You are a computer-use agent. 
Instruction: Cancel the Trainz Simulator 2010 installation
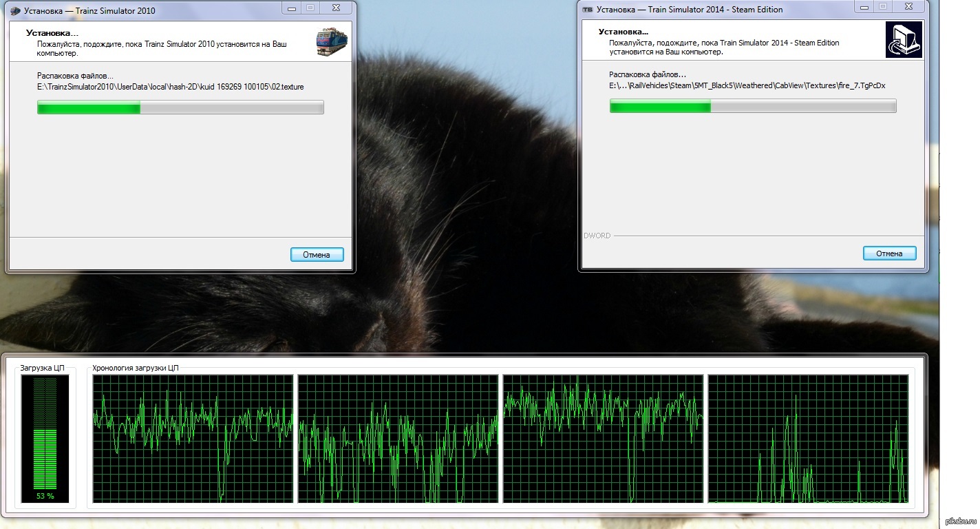click(317, 255)
